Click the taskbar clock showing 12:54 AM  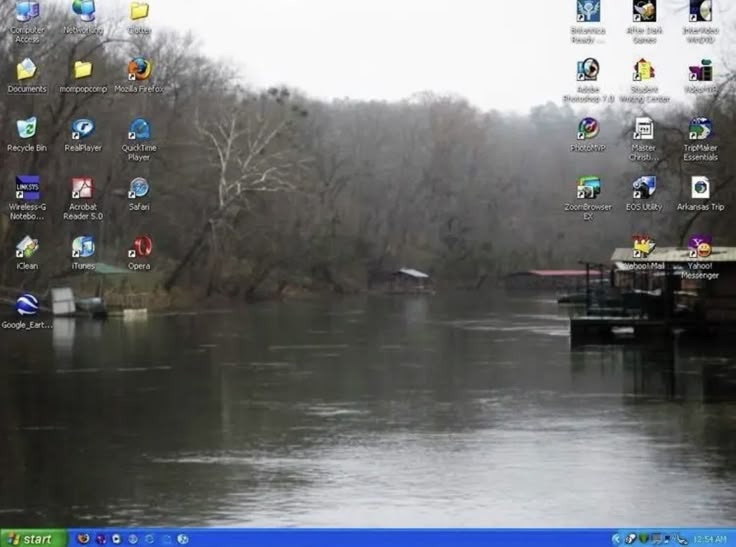click(x=709, y=539)
